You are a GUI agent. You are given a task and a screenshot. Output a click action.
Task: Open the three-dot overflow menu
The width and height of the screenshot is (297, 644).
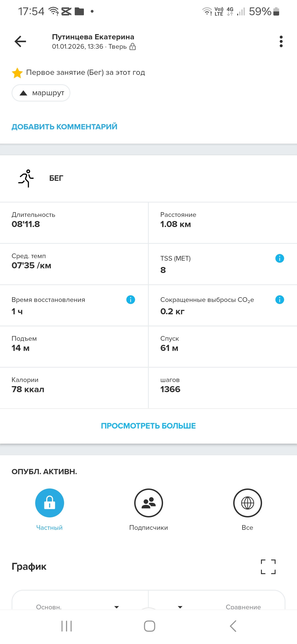281,42
